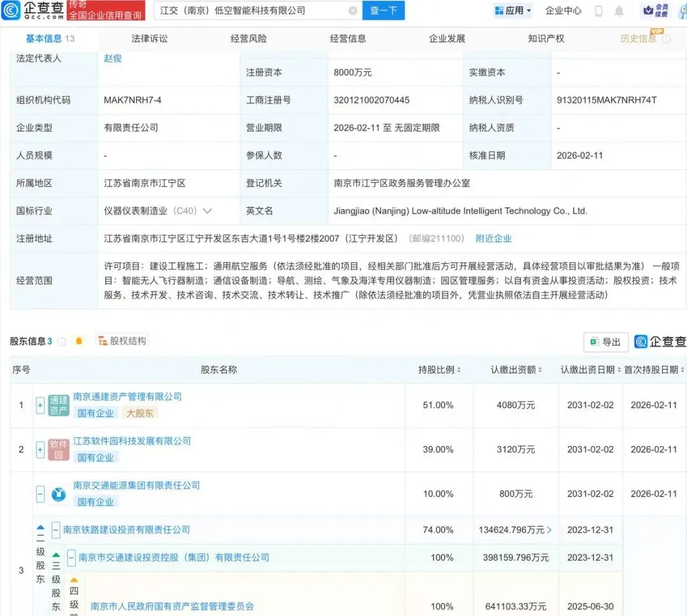Screen dimensions: 687x616
Task: Open the 企查查 logo home link
Action: [x=33, y=10]
